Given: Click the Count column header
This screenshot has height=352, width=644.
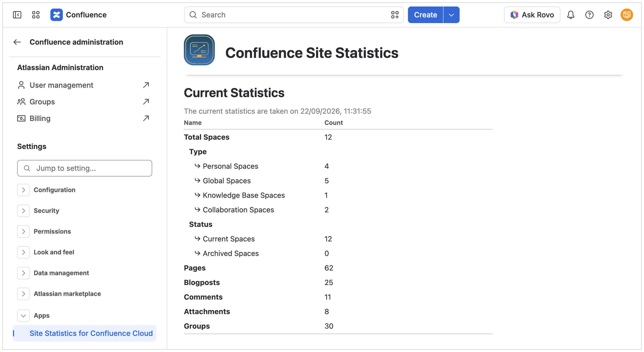Looking at the screenshot, I should (334, 123).
